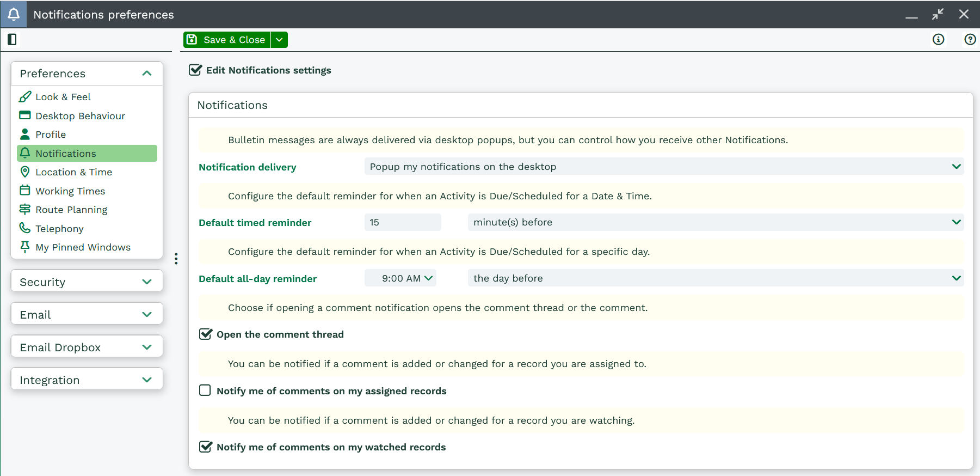
Task: Click the Look & Feel paintbrush icon
Action: 25,96
